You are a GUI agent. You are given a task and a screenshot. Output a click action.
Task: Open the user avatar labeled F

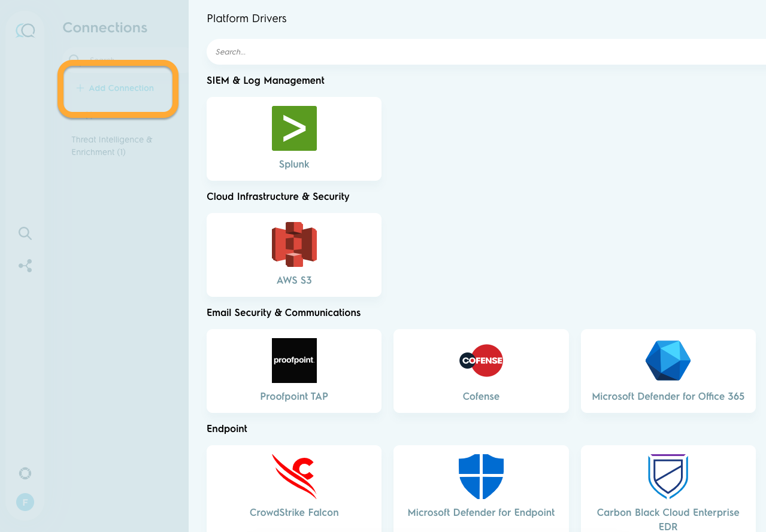[25, 502]
